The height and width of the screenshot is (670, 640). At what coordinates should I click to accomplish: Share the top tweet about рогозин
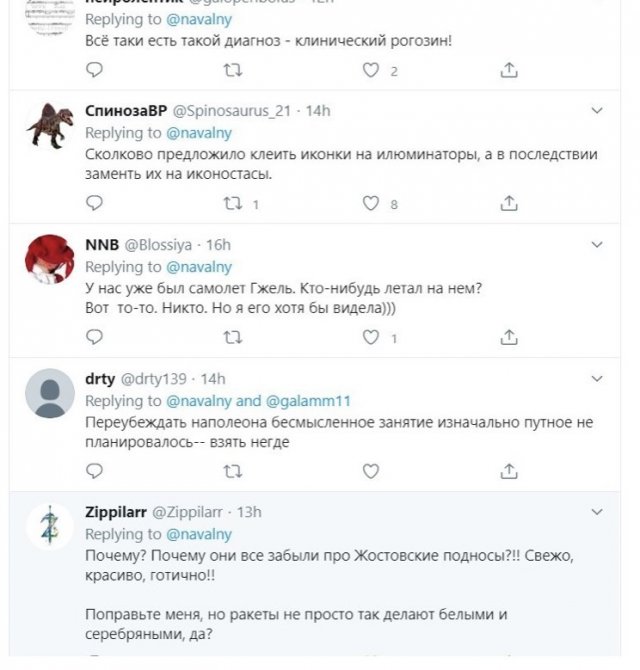click(x=509, y=70)
